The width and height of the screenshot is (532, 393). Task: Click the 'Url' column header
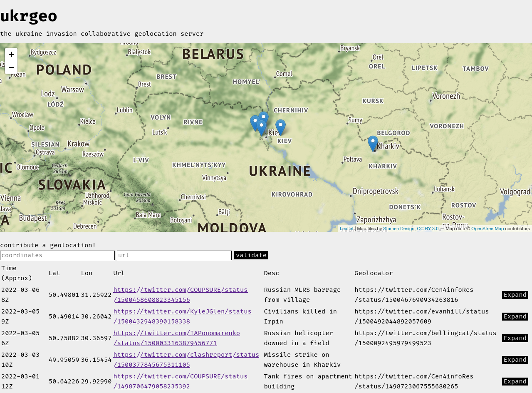[119, 273]
